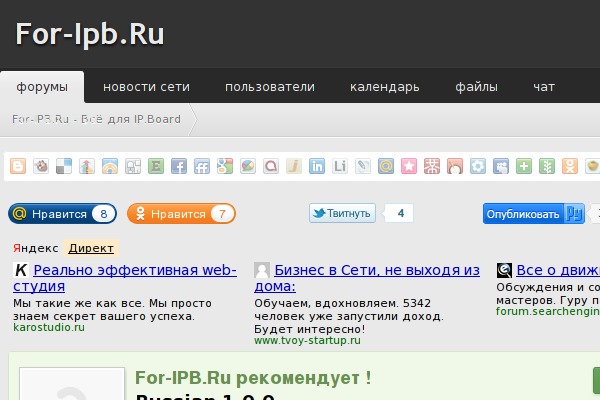Click the Твитнуть button
This screenshot has height=400, width=600.
[342, 213]
